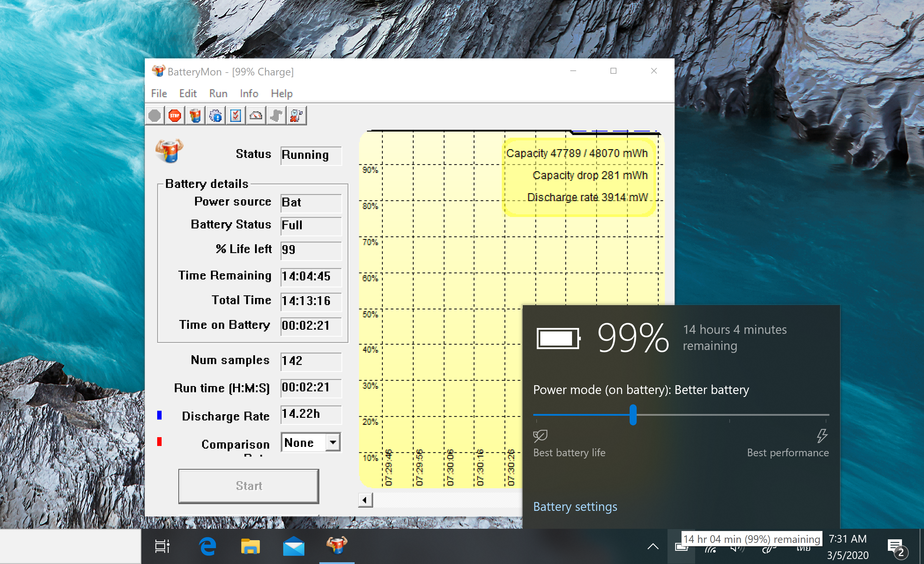
Task: Show hidden tray icons with the chevron
Action: tap(653, 546)
